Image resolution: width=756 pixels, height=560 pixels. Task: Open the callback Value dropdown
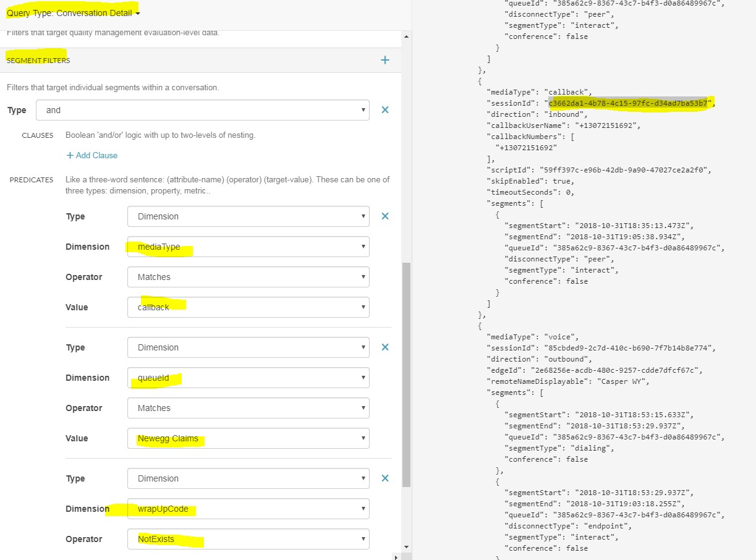point(248,307)
